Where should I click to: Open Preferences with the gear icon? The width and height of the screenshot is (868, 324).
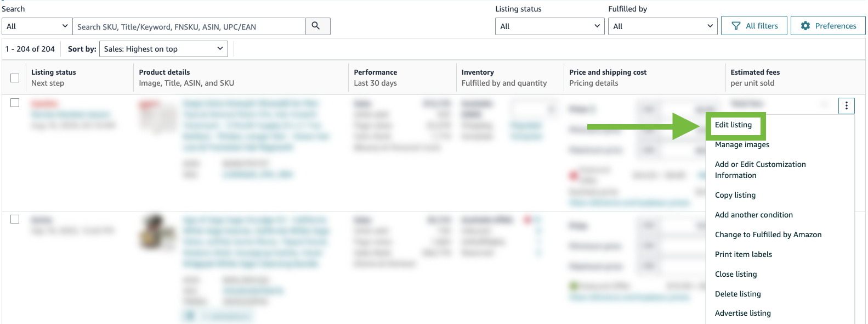coord(828,26)
